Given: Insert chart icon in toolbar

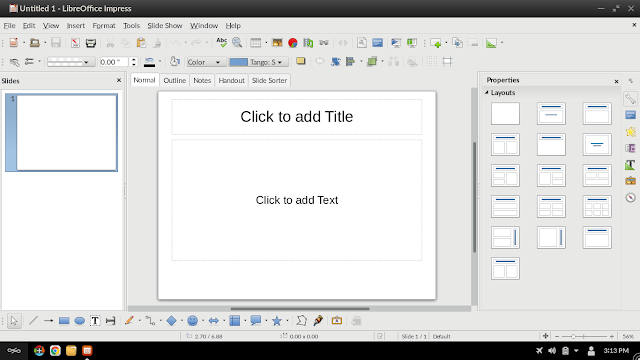Looking at the screenshot, I should click(293, 42).
